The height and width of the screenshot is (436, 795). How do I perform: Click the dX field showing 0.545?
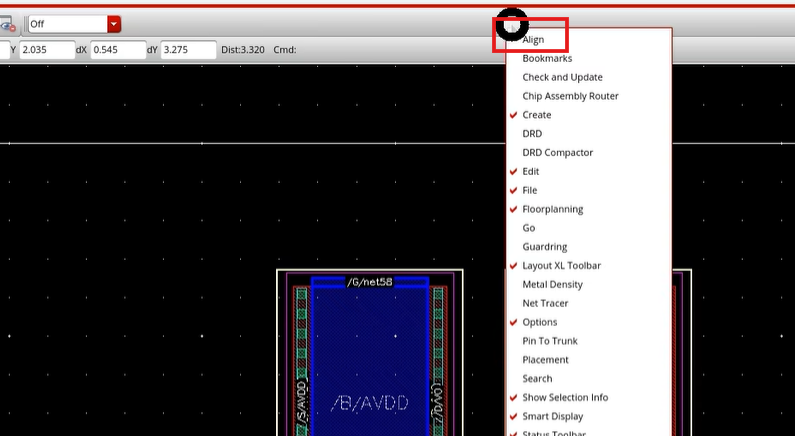(118, 50)
